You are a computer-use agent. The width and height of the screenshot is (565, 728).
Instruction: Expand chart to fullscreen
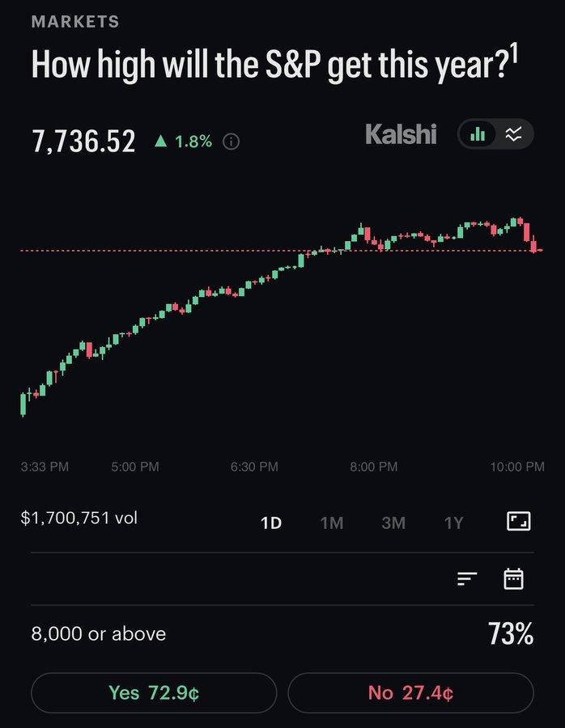tap(519, 522)
